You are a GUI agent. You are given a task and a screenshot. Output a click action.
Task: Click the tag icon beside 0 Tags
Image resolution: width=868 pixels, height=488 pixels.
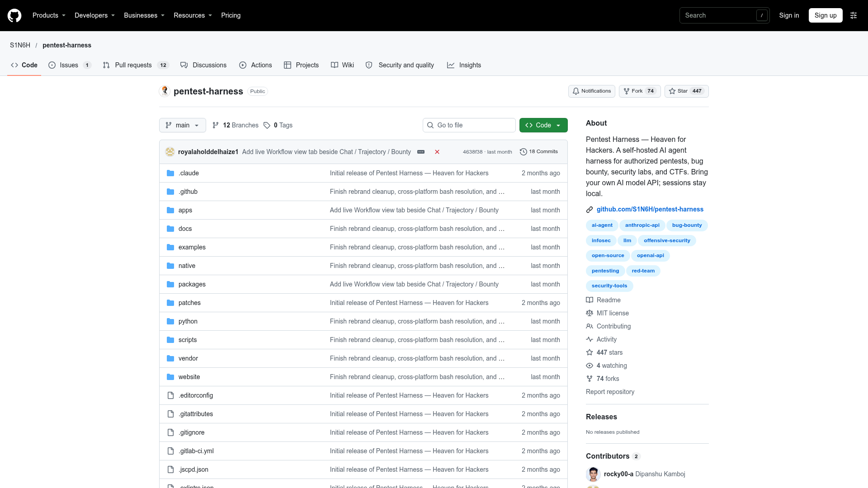pos(267,125)
